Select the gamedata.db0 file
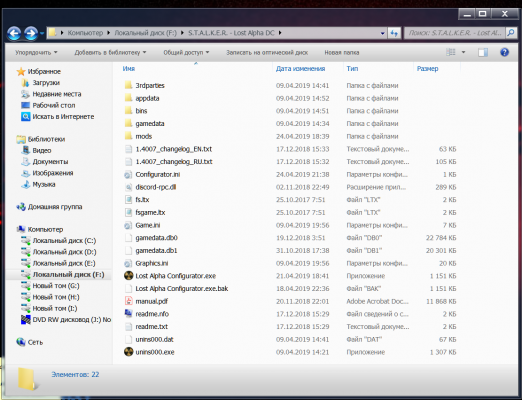Screen dimensions: 522x400 pos(156,238)
